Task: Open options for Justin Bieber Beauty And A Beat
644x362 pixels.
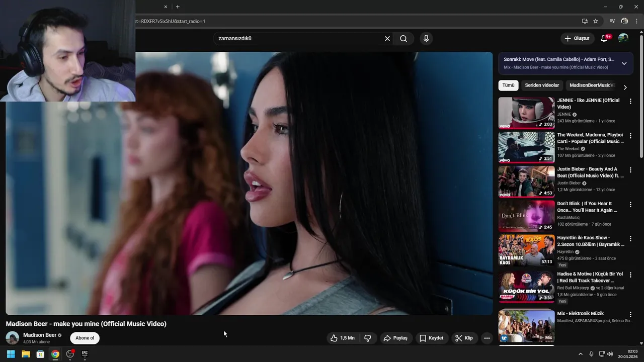Action: pos(630,170)
